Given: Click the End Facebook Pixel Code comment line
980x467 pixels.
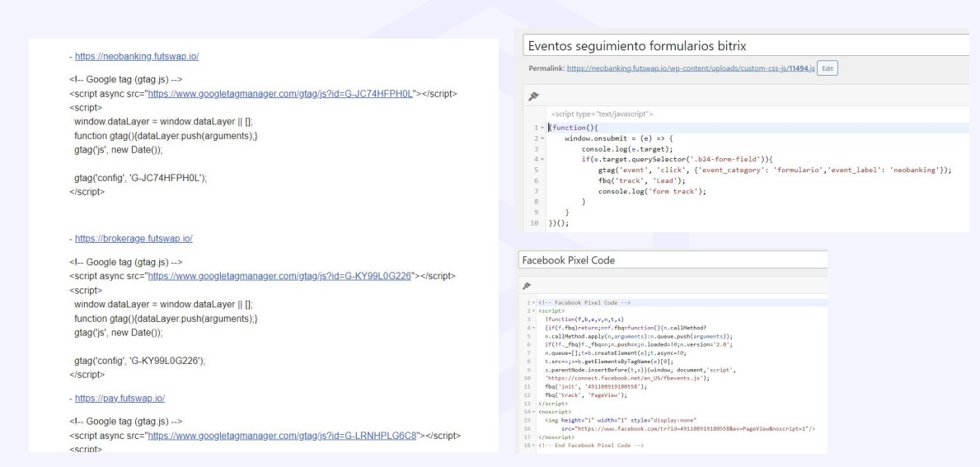Looking at the screenshot, I should click(591, 445).
